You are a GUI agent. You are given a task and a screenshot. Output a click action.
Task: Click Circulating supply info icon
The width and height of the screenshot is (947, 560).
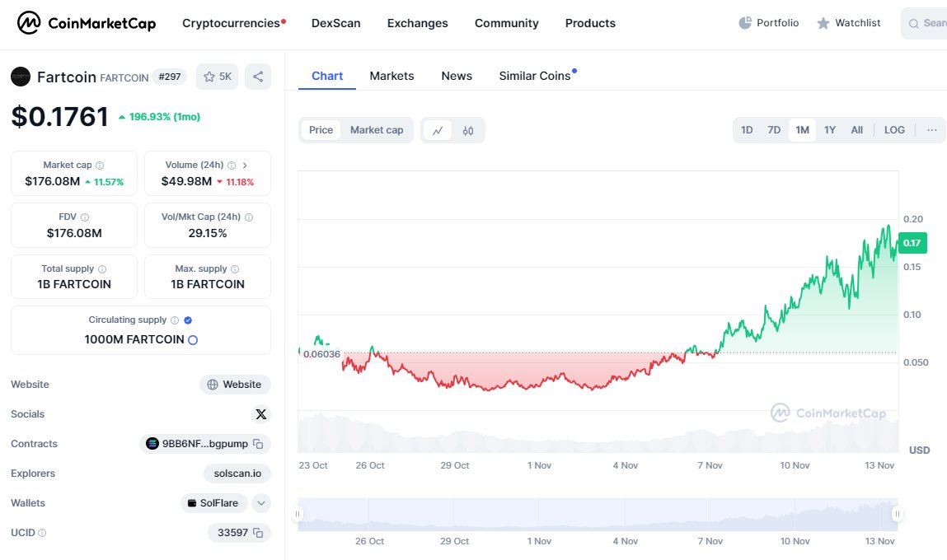point(175,320)
